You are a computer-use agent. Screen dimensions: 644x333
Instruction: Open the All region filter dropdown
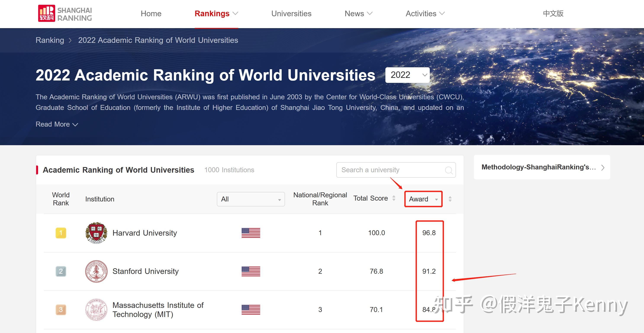[x=251, y=199]
